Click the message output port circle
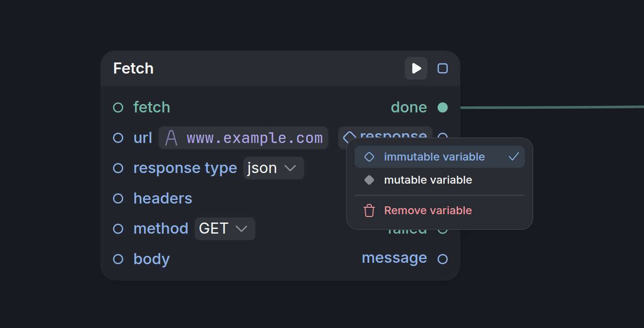 tap(442, 259)
